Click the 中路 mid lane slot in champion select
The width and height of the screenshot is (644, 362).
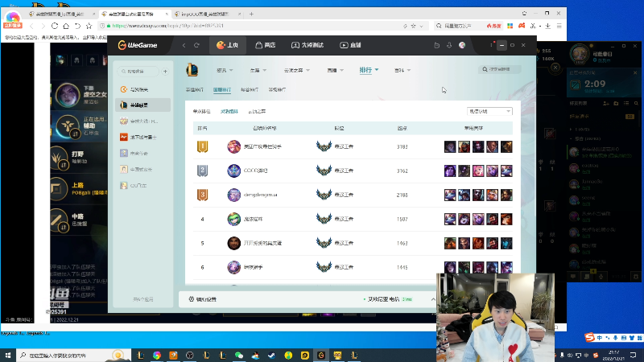point(78,220)
